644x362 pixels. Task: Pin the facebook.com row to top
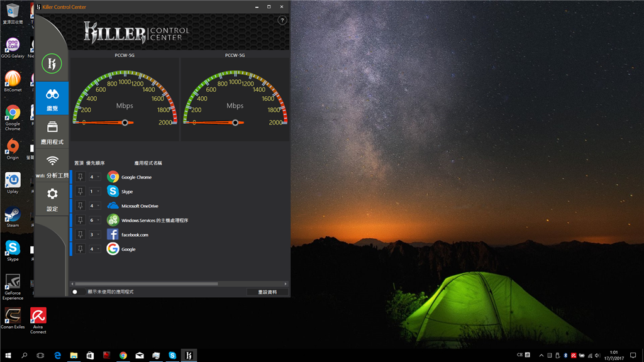pos(80,234)
